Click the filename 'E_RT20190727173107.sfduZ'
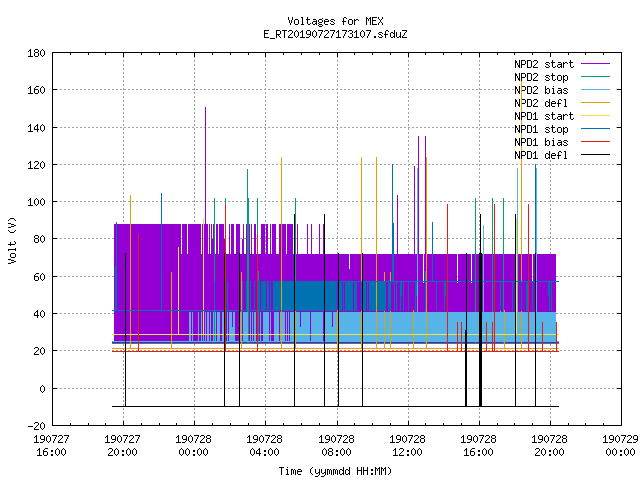Image resolution: width=640 pixels, height=480 pixels. pyautogui.click(x=335, y=34)
